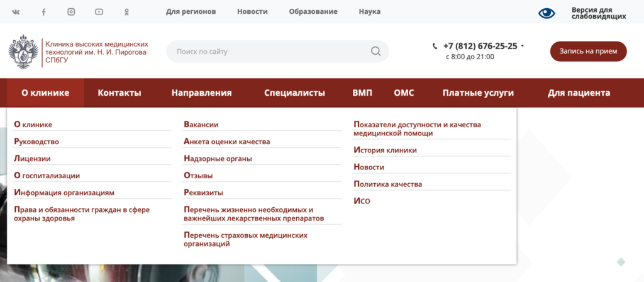This screenshot has width=644, height=282.
Task: Open 'Перечень страховых медицинских организаций' item
Action: [246, 240]
